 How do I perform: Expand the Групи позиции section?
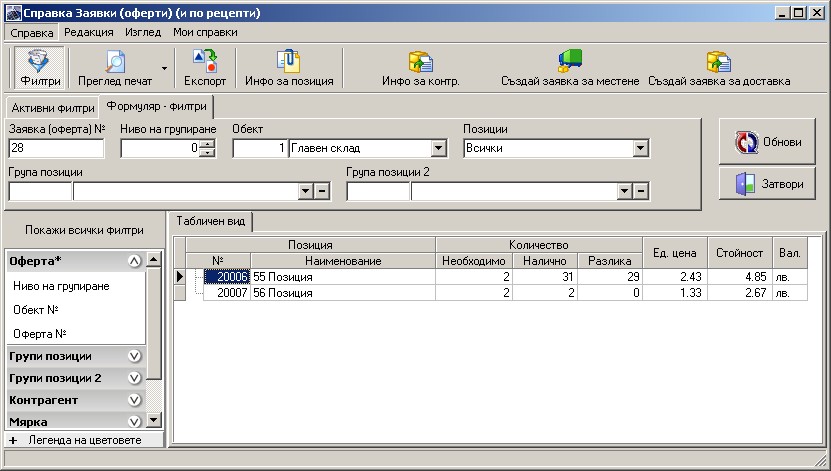135,356
